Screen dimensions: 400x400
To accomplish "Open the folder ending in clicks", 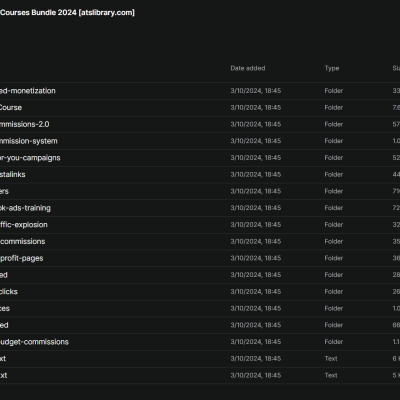I will point(9,292).
